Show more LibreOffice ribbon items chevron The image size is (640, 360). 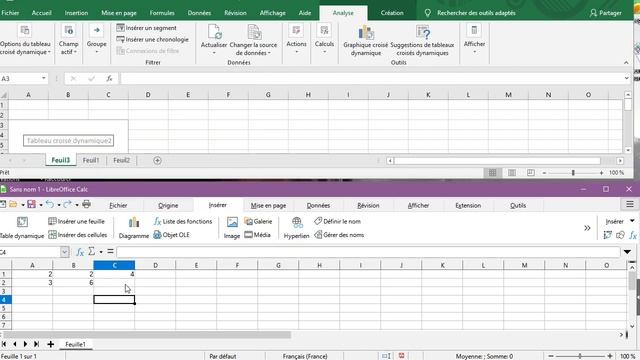coord(587,228)
